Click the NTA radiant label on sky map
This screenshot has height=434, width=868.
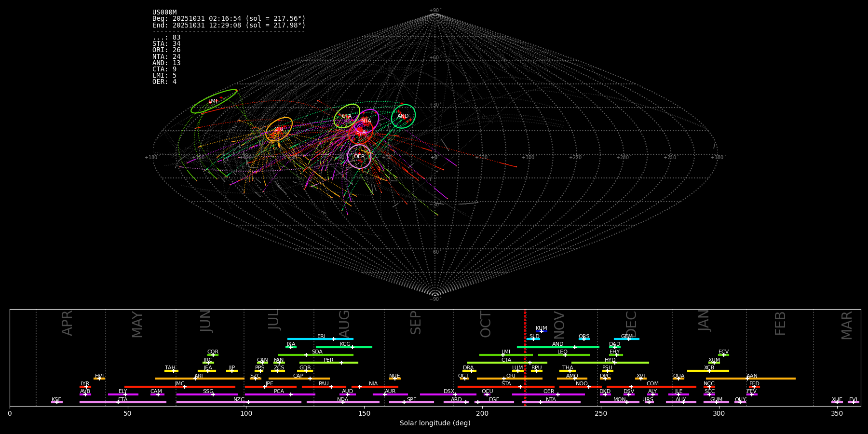(x=366, y=121)
